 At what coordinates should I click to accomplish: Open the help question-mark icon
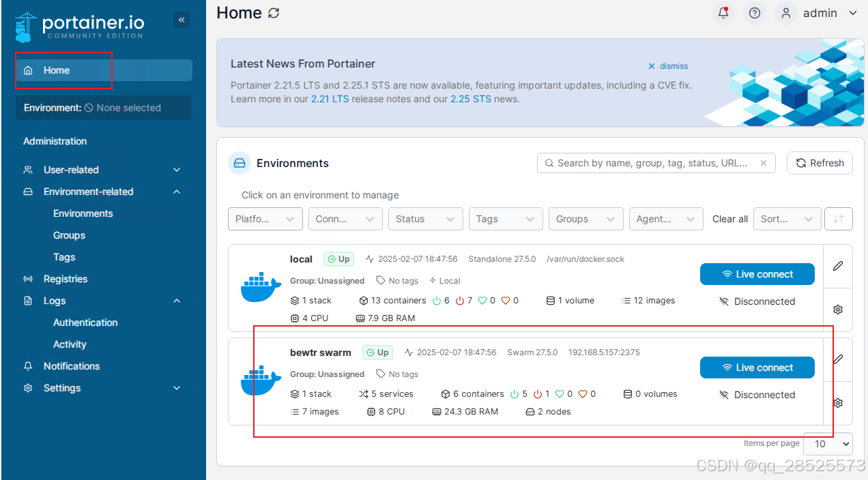(x=754, y=13)
